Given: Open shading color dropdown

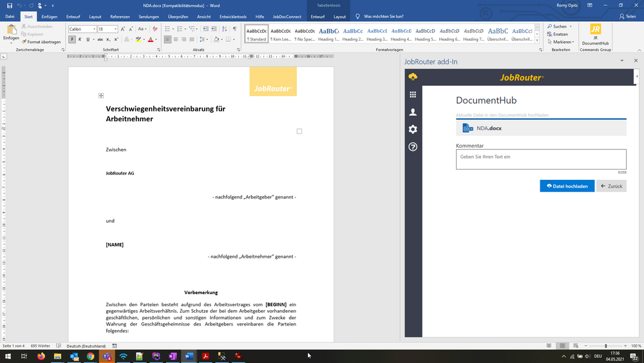Looking at the screenshot, I should (x=222, y=39).
